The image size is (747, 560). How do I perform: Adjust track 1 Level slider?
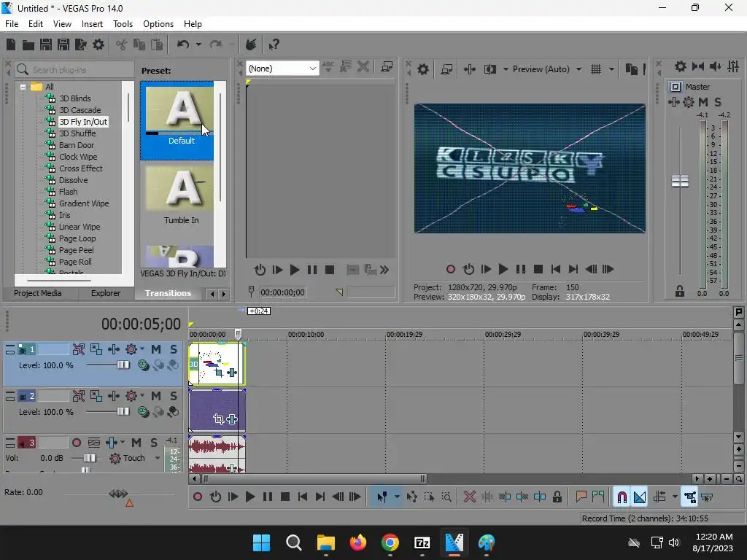[x=123, y=365]
